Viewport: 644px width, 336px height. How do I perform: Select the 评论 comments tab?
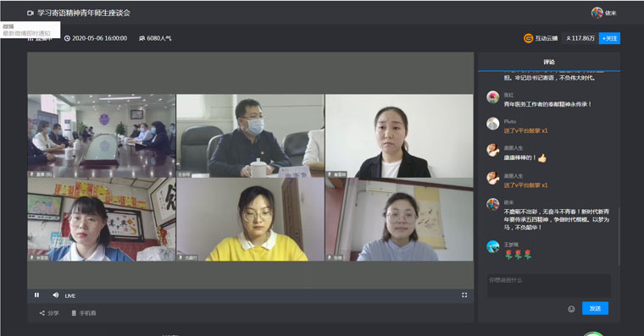point(549,62)
